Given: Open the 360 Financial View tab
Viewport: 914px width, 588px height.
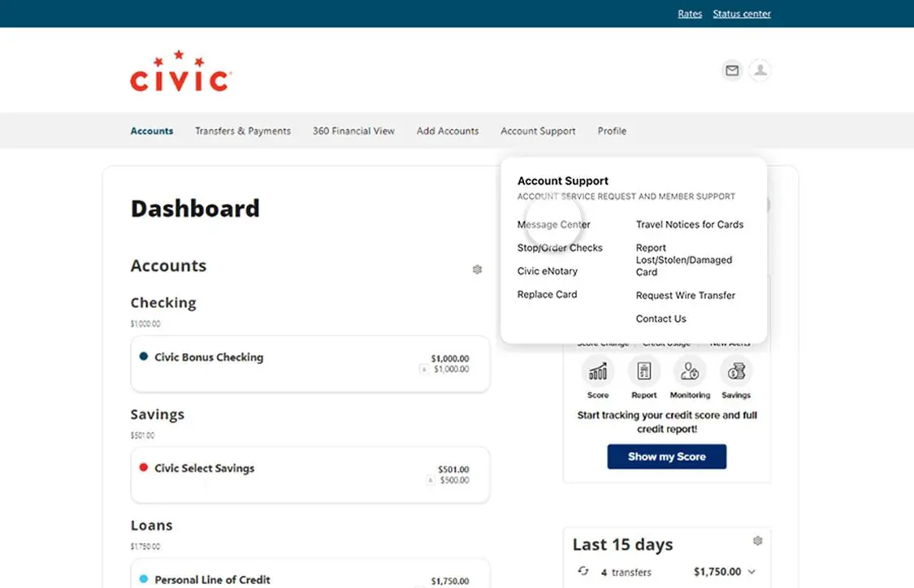Looking at the screenshot, I should coord(353,131).
